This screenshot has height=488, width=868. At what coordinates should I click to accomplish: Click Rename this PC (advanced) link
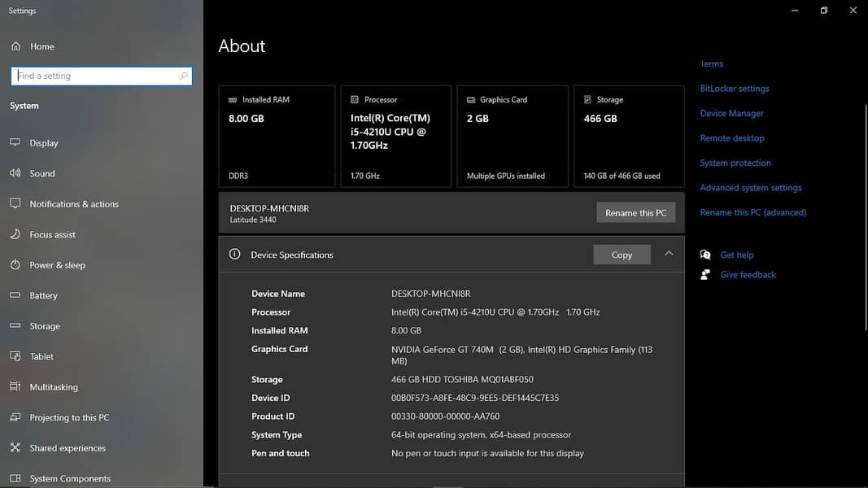coord(752,212)
